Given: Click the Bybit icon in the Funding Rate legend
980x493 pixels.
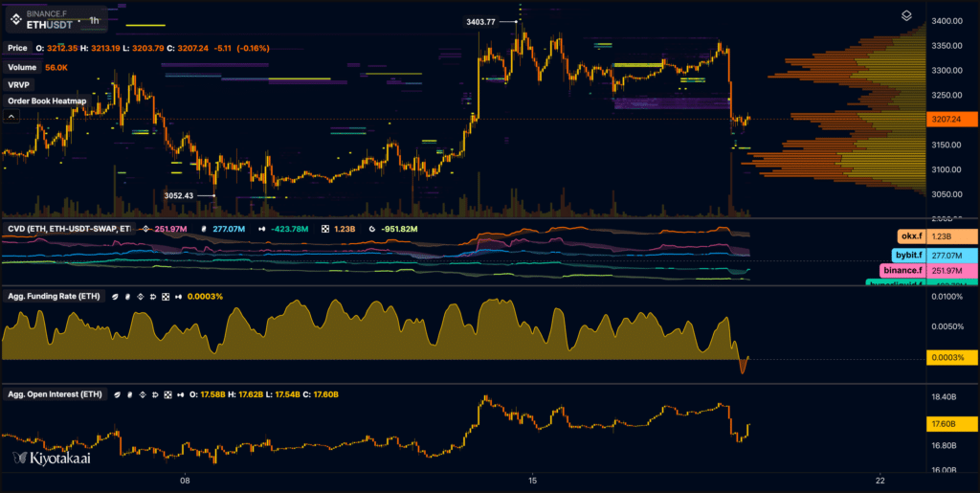Looking at the screenshot, I should coord(127,296).
